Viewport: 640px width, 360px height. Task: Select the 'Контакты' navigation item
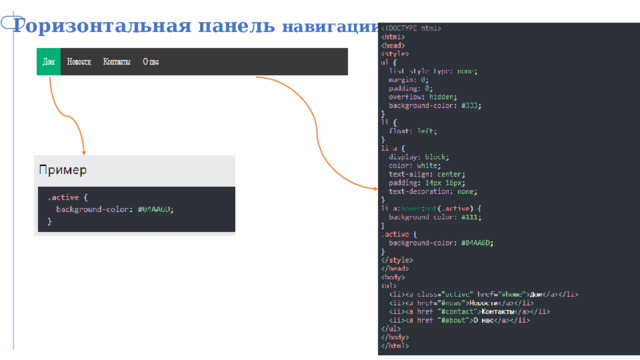pyautogui.click(x=116, y=62)
